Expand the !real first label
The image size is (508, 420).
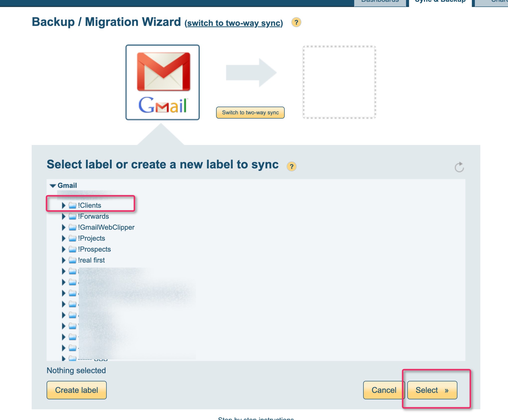coord(64,260)
